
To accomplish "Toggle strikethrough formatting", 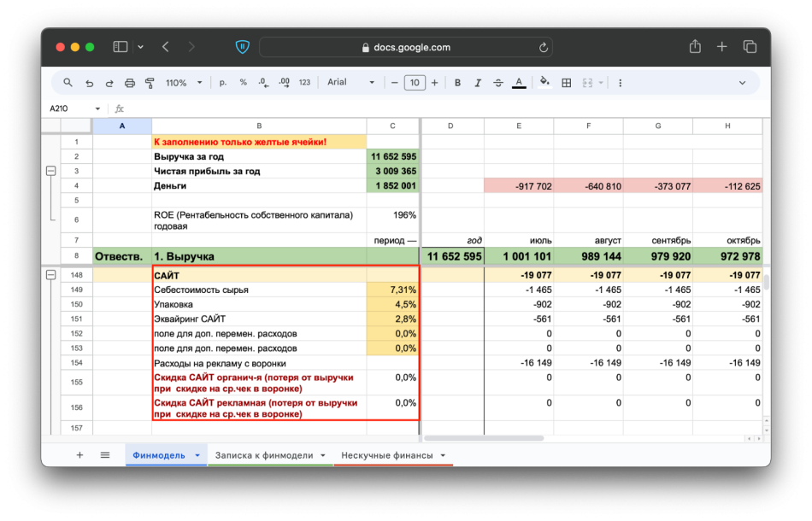I will [498, 83].
